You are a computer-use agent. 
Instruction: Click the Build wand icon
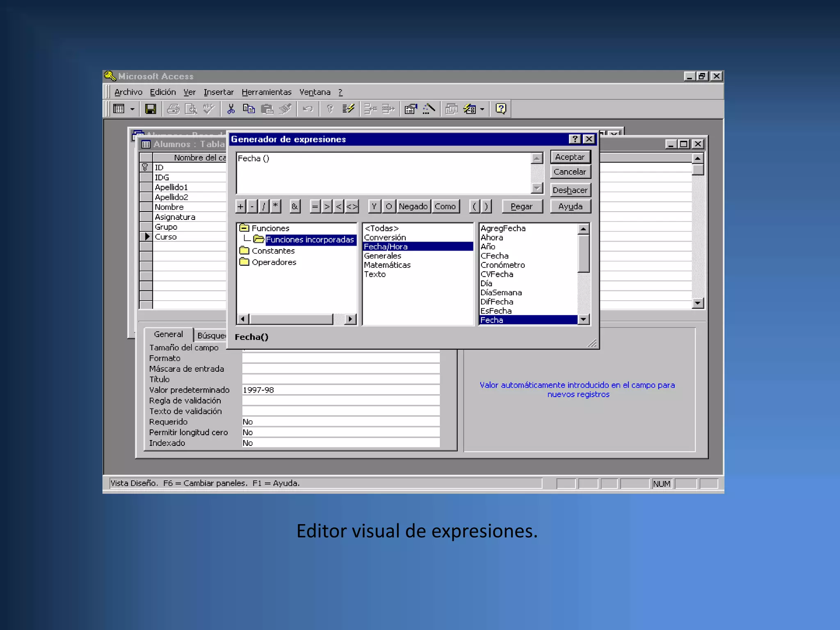click(x=429, y=109)
